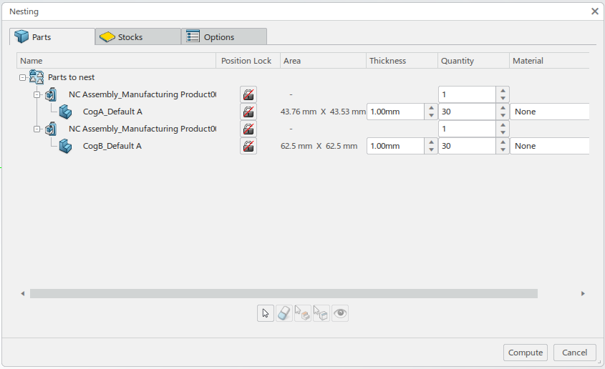Toggle position lock for CogA_Default A
Screen dimensions: 605x369
coord(248,112)
